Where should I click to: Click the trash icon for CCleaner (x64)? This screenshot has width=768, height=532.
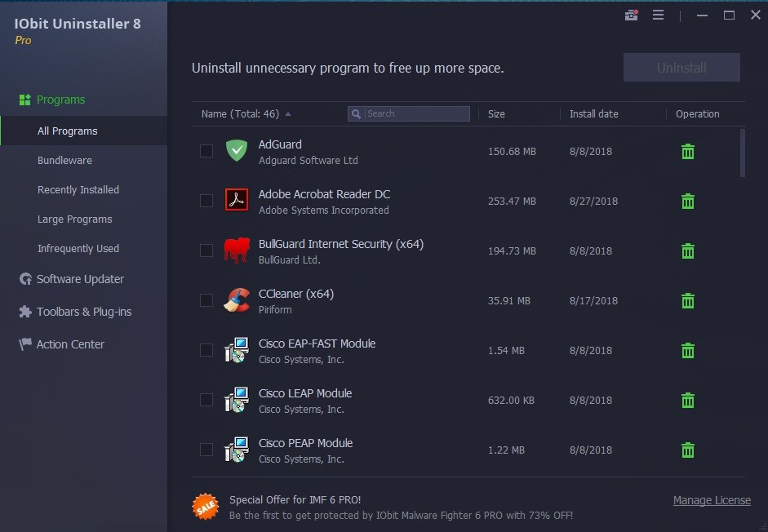688,301
